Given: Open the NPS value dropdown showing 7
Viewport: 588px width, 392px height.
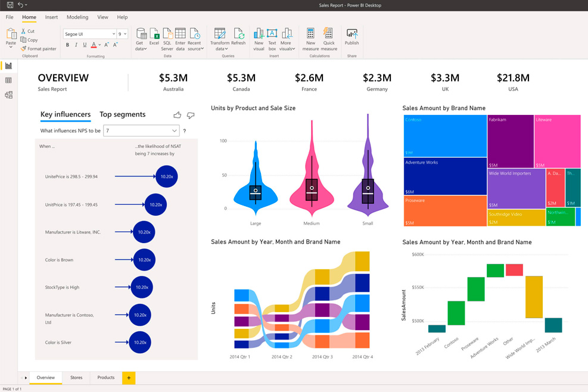Looking at the screenshot, I should click(x=141, y=130).
